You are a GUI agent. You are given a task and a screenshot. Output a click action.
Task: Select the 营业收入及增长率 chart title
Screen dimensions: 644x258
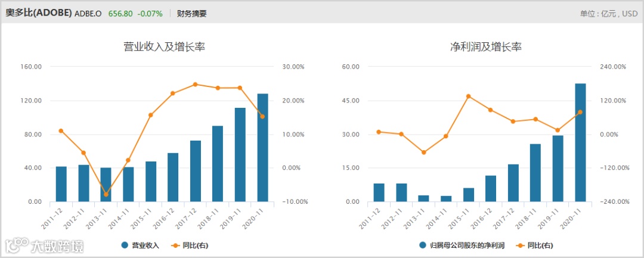(x=165, y=46)
